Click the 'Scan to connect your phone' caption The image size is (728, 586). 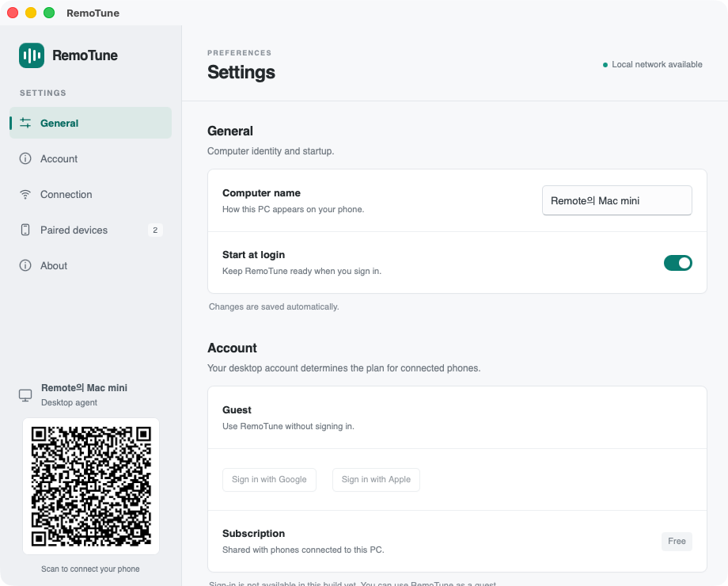tap(90, 569)
